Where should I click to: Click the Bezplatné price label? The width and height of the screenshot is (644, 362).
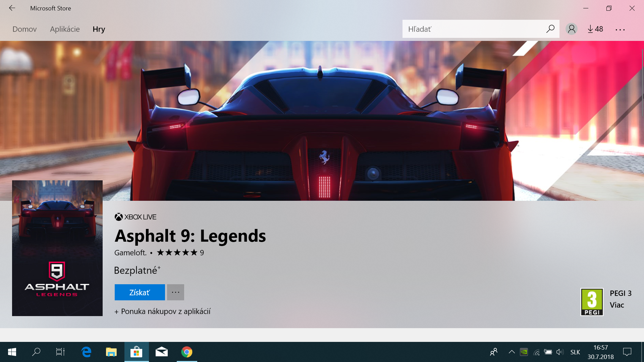pos(137,270)
